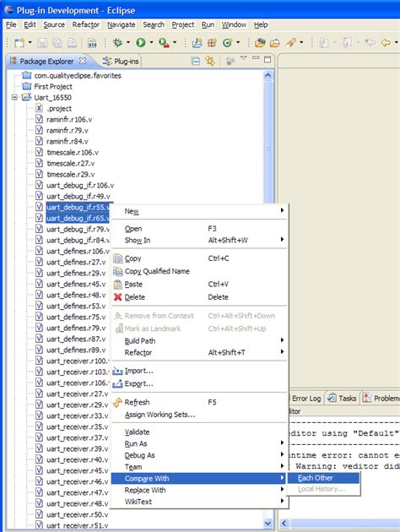The image size is (400, 532).
Task: Click Collapse All in Package Explorer
Action: tap(196, 62)
